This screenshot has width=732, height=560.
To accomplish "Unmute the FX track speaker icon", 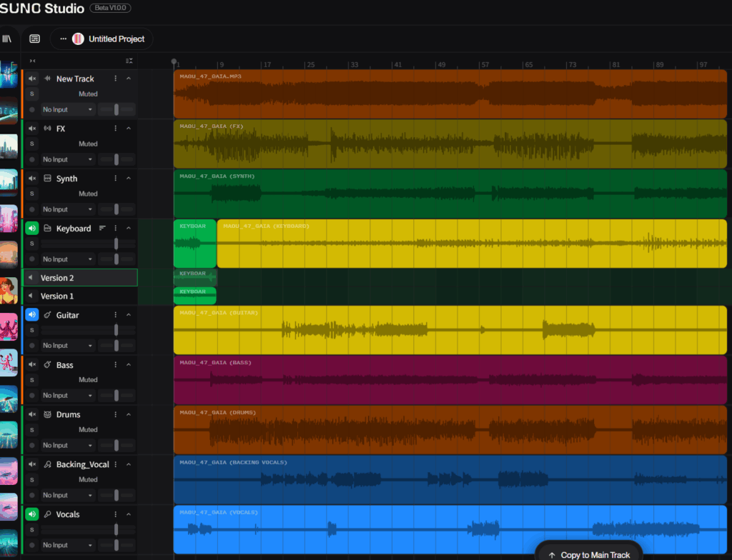I will [x=32, y=129].
